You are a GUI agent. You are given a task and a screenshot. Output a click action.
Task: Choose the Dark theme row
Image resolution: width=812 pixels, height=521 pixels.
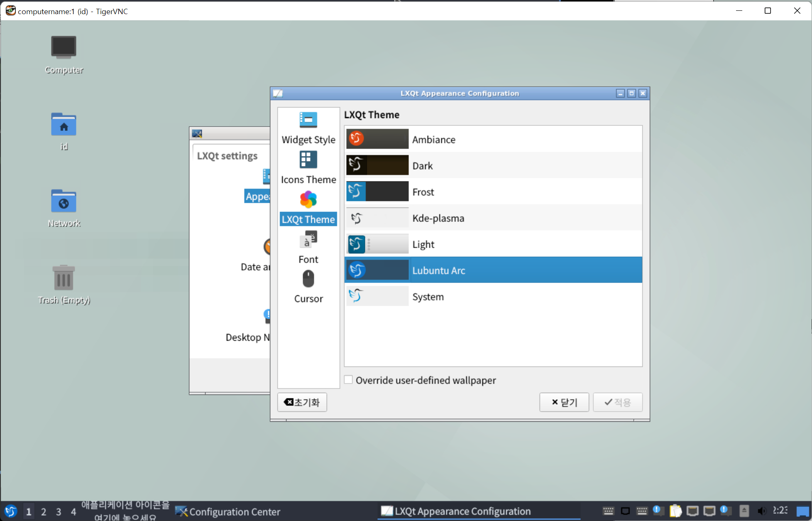coord(493,165)
